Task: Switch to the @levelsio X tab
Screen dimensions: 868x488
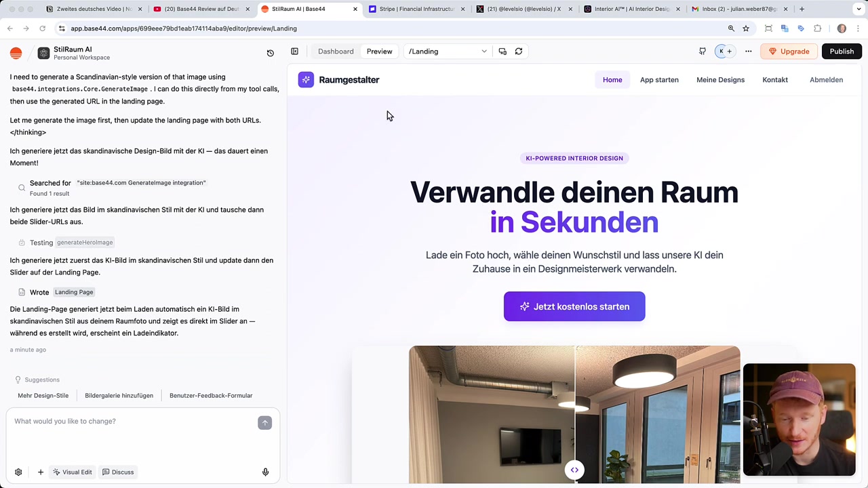Action: [523, 9]
